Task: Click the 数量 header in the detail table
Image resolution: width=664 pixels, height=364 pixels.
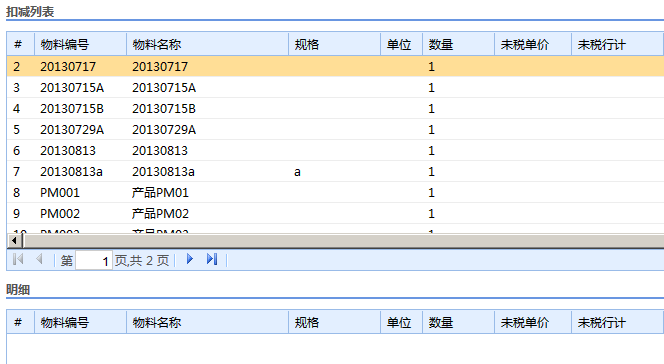Action: pyautogui.click(x=458, y=323)
